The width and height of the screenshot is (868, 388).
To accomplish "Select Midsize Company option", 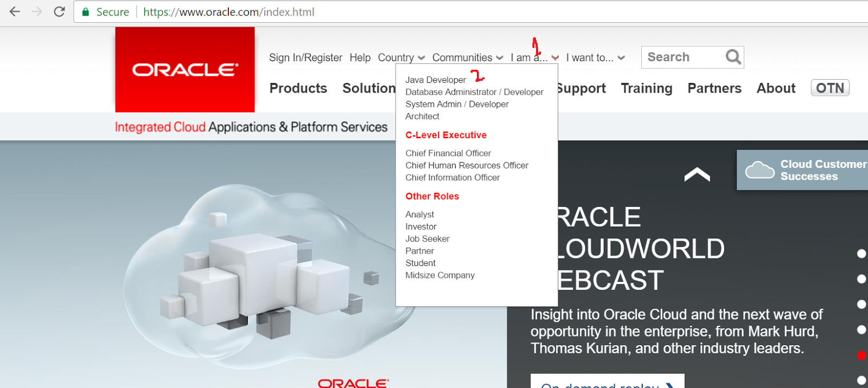I will pyautogui.click(x=440, y=275).
